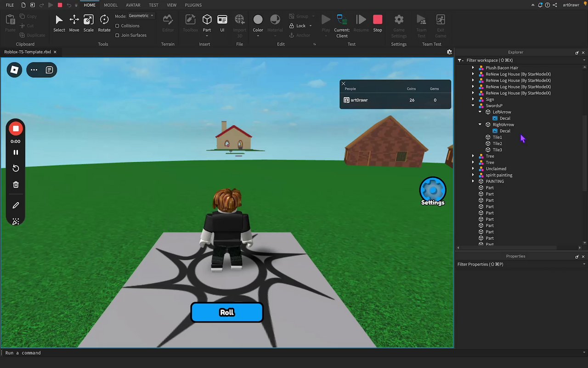Restart the recording with circular arrow

point(16,168)
